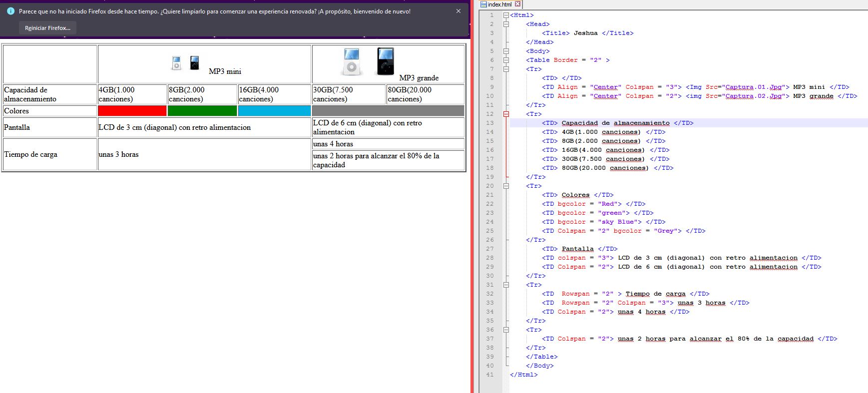
Task: Click the large black MP3 grande image
Action: (x=385, y=61)
